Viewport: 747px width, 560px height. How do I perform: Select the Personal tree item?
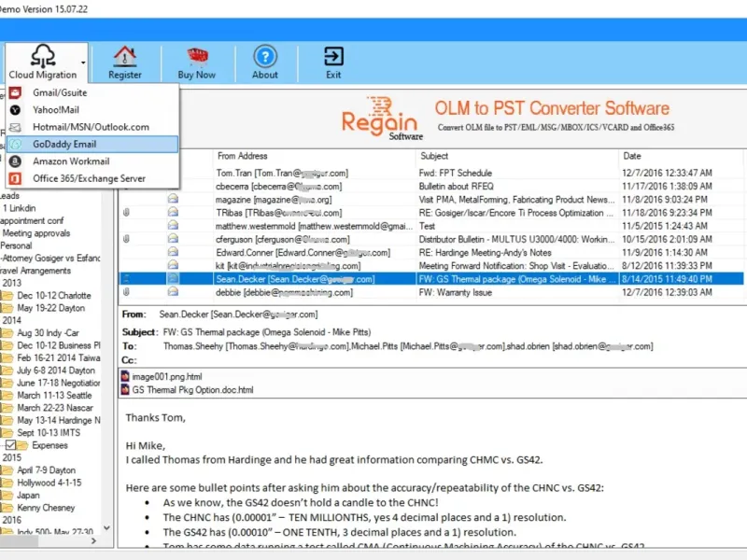(16, 245)
